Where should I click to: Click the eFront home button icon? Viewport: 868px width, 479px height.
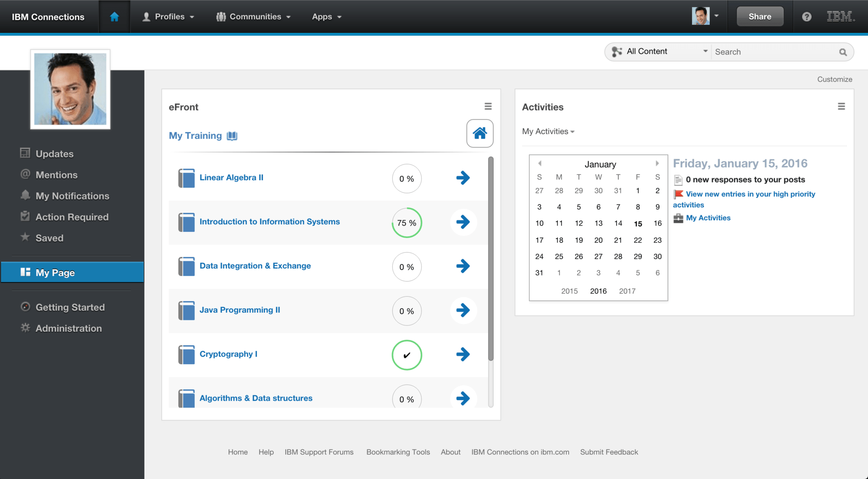(480, 133)
